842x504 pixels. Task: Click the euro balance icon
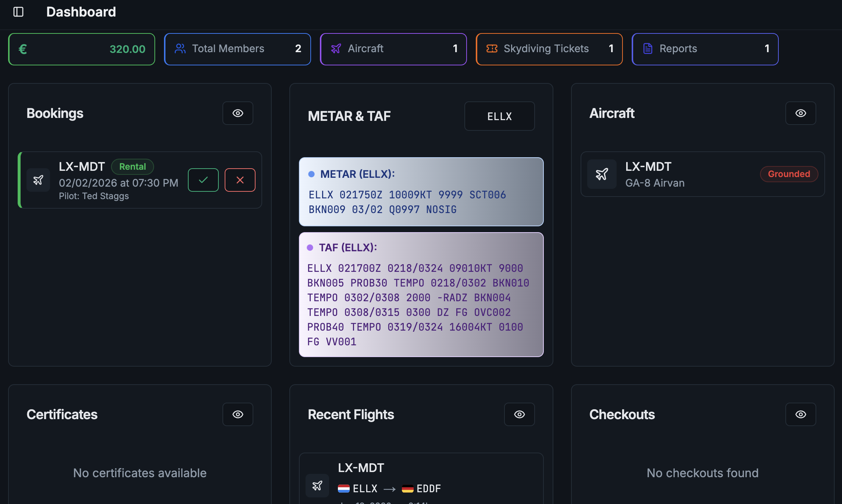coord(23,49)
